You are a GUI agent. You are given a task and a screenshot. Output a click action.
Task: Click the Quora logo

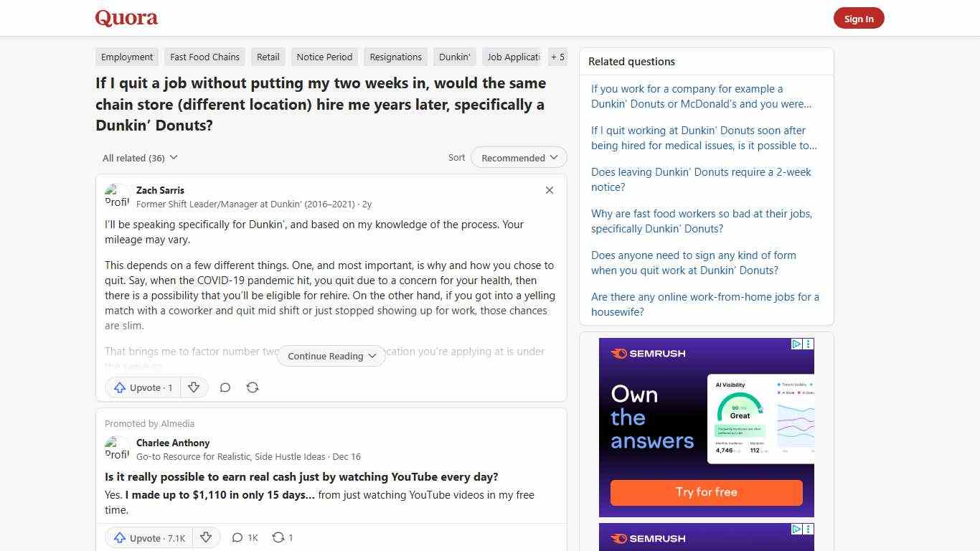tap(126, 17)
